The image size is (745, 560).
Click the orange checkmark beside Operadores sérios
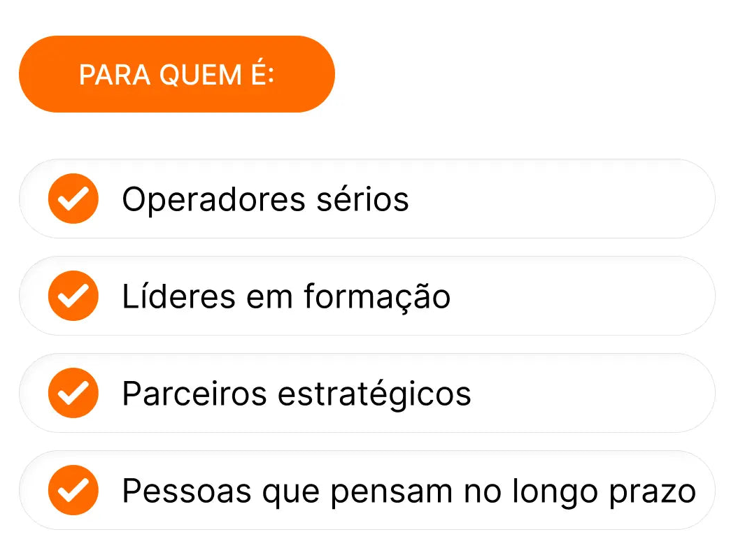coord(73,199)
